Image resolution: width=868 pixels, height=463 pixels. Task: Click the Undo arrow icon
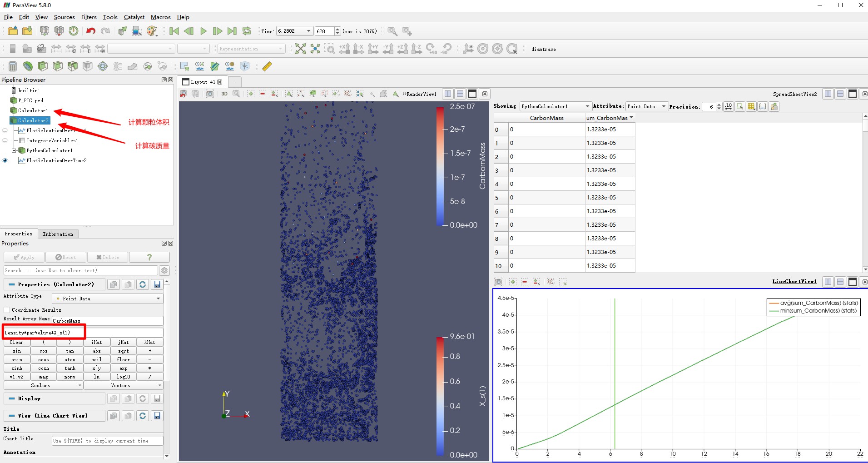click(x=90, y=31)
